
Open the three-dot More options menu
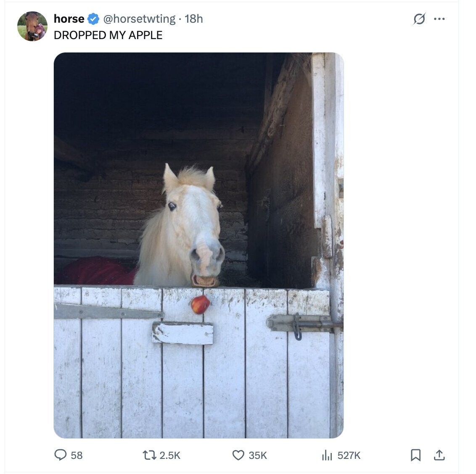coord(439,19)
